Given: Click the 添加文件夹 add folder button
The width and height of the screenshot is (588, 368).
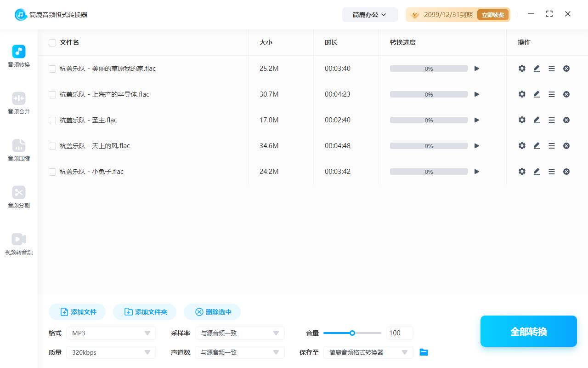Looking at the screenshot, I should pos(144,311).
